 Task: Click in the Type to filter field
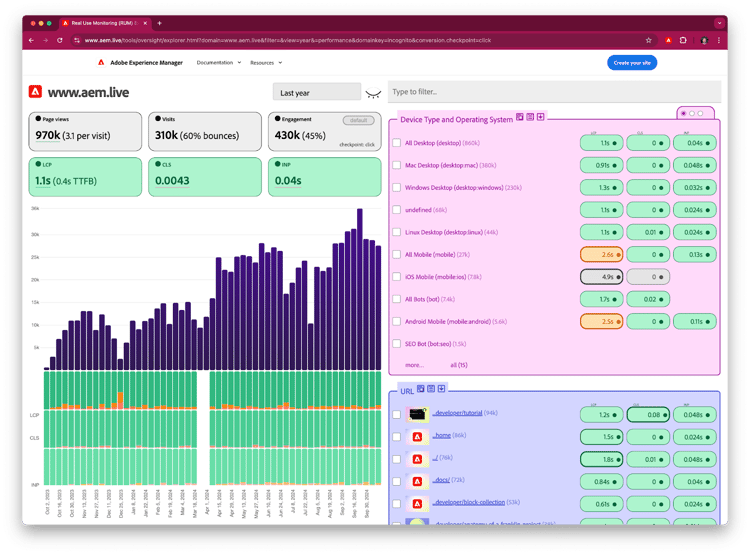(554, 92)
